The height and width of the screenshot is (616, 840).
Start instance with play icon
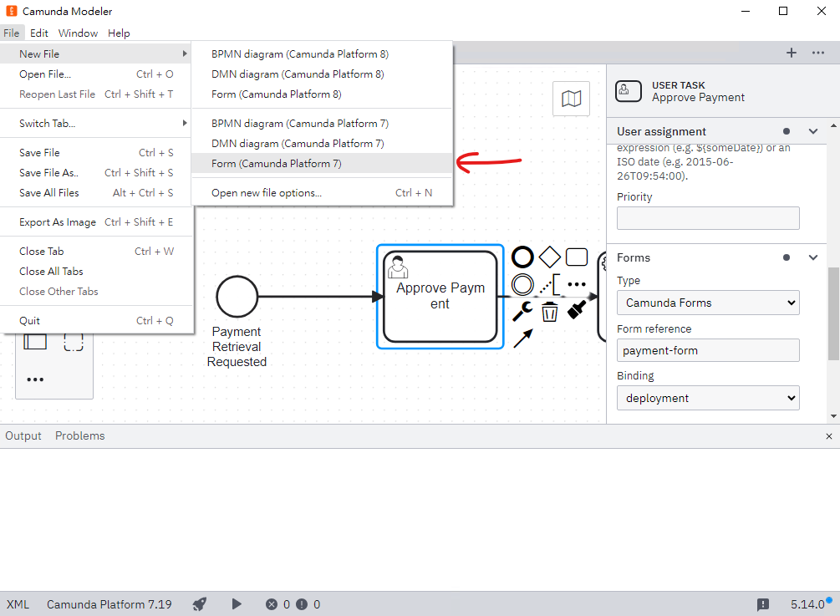click(237, 604)
